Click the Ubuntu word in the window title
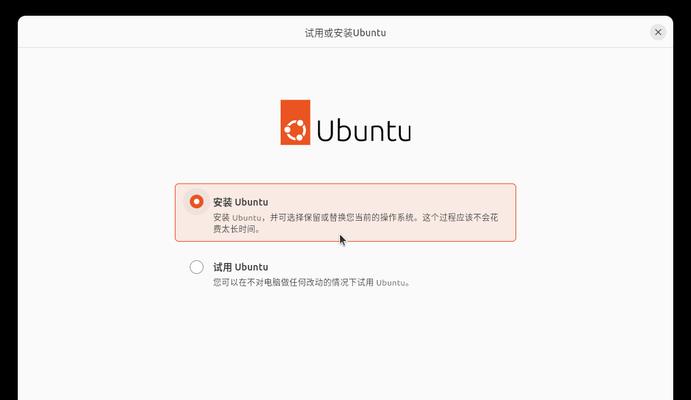The width and height of the screenshot is (691, 400). pyautogui.click(x=369, y=33)
